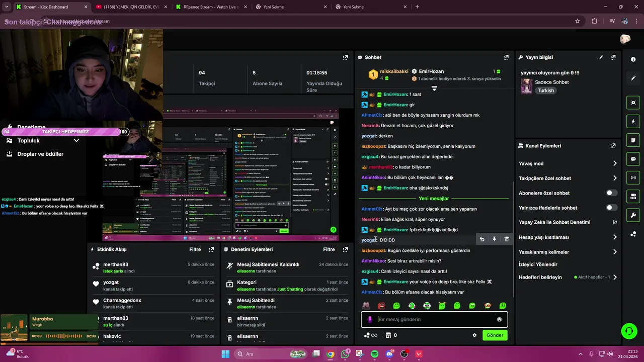The height and width of the screenshot is (362, 644).
Task: Pin yozgat's :D:D:DD message
Action: pyautogui.click(x=494, y=239)
